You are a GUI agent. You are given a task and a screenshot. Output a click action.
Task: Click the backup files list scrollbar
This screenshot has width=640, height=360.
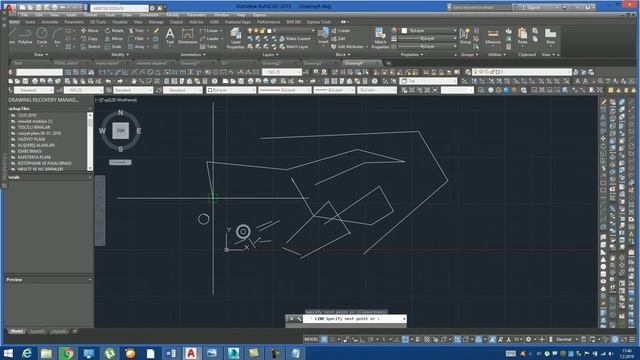pos(90,142)
